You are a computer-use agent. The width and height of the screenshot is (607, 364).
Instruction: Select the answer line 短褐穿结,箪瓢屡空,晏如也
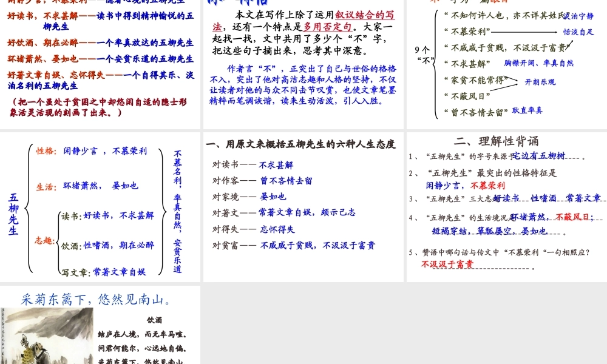click(490, 231)
